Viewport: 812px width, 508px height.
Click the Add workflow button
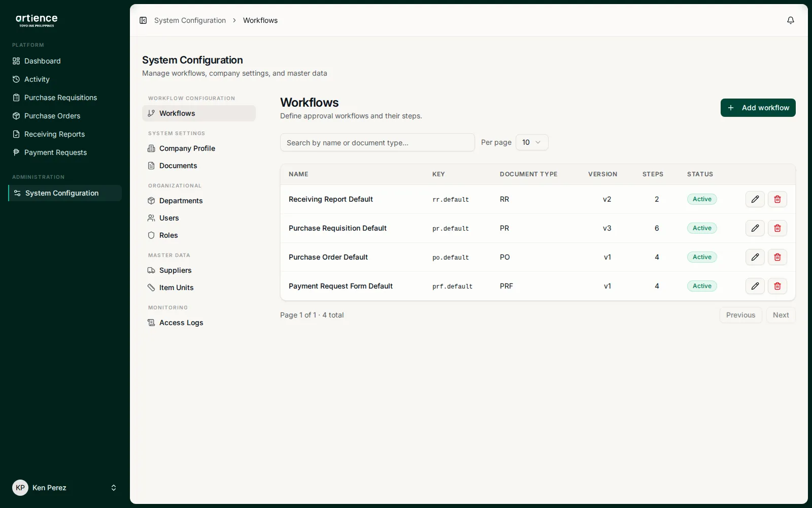point(758,108)
